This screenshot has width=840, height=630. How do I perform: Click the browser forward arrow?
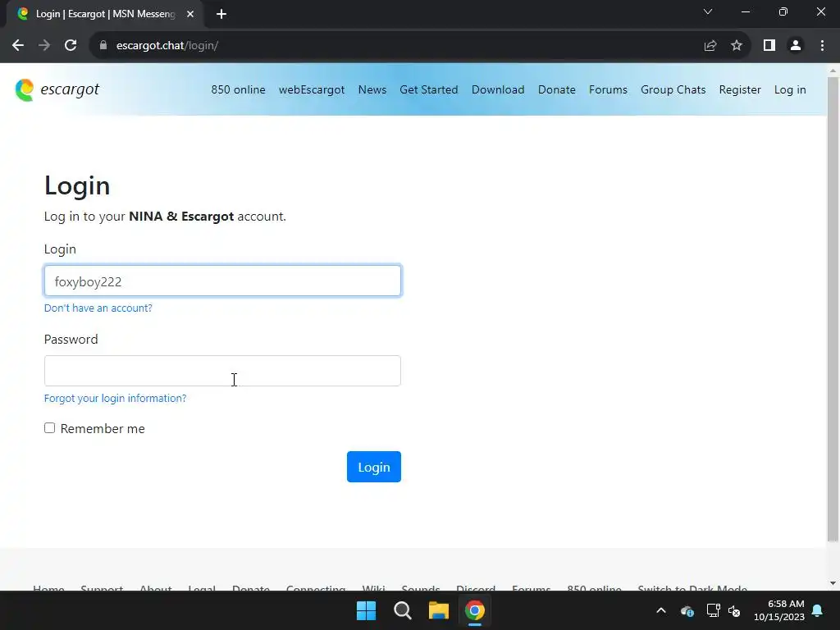(x=44, y=46)
